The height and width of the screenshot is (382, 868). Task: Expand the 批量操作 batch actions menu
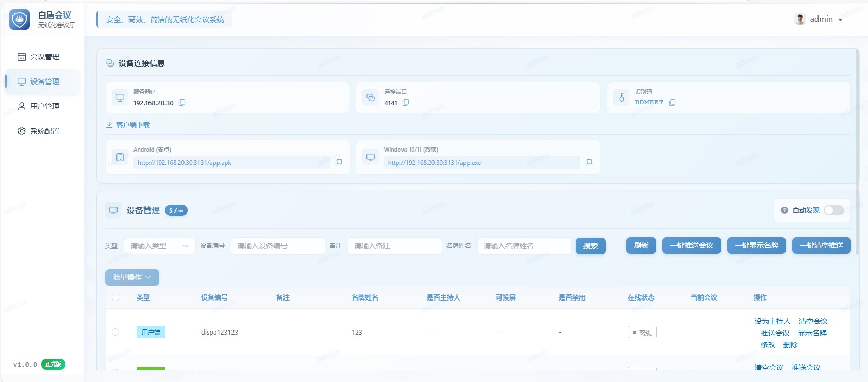tap(132, 277)
